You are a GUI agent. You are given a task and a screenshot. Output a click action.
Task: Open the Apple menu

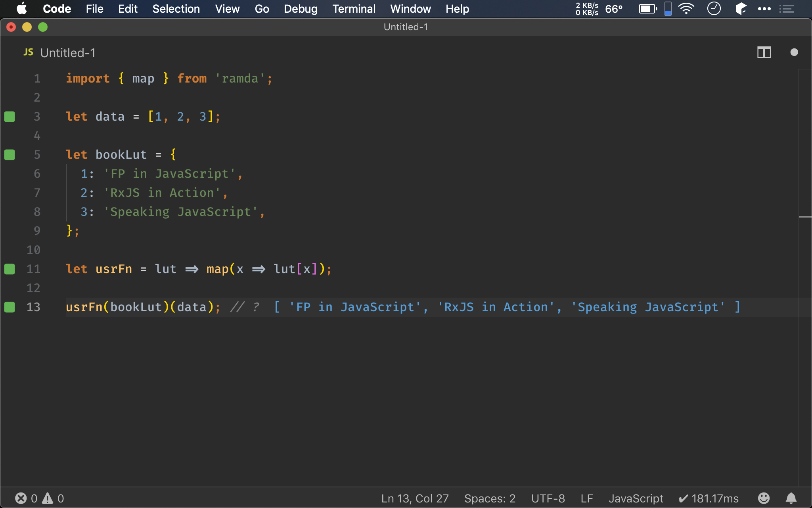coord(22,9)
